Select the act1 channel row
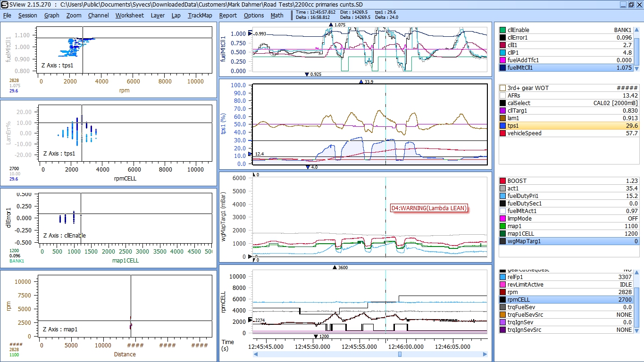 coord(569,189)
